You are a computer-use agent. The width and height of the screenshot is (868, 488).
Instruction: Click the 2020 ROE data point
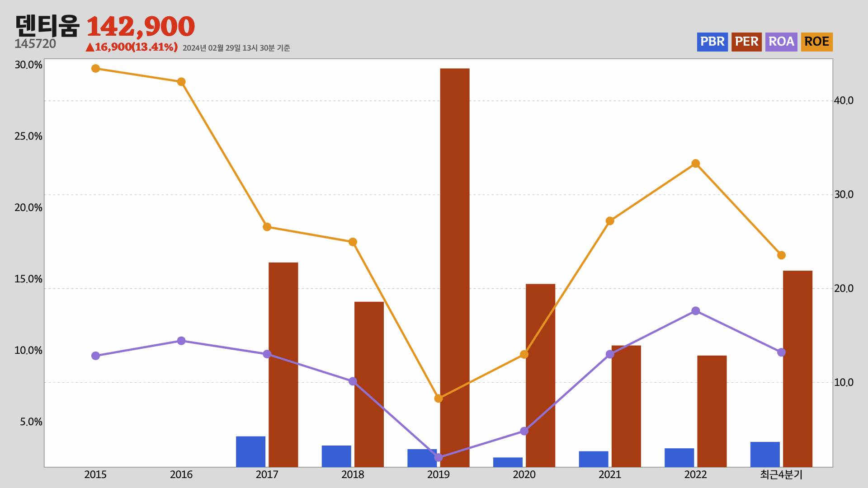(x=524, y=354)
